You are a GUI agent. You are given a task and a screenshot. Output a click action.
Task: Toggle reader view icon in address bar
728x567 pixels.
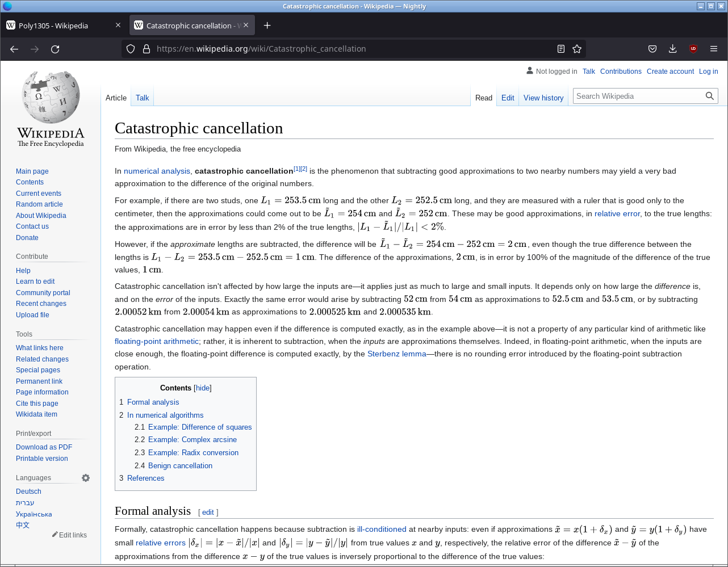[561, 49]
